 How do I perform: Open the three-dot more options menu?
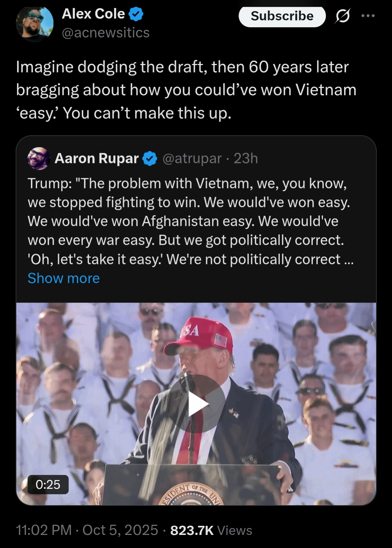tap(368, 16)
